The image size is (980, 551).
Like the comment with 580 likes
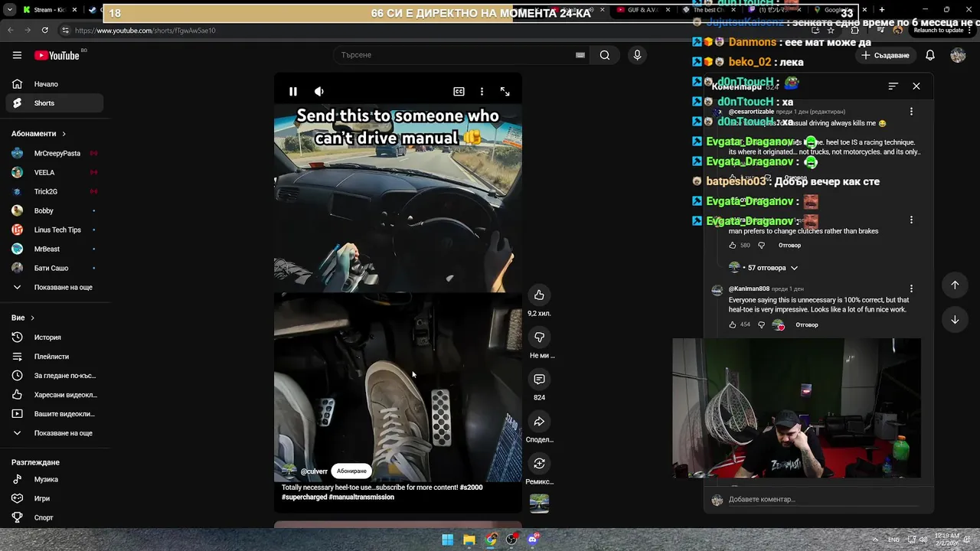[733, 246]
